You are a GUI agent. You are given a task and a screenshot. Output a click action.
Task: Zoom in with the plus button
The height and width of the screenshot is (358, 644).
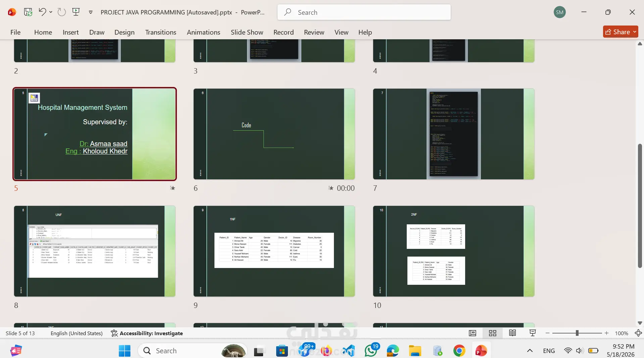607,333
